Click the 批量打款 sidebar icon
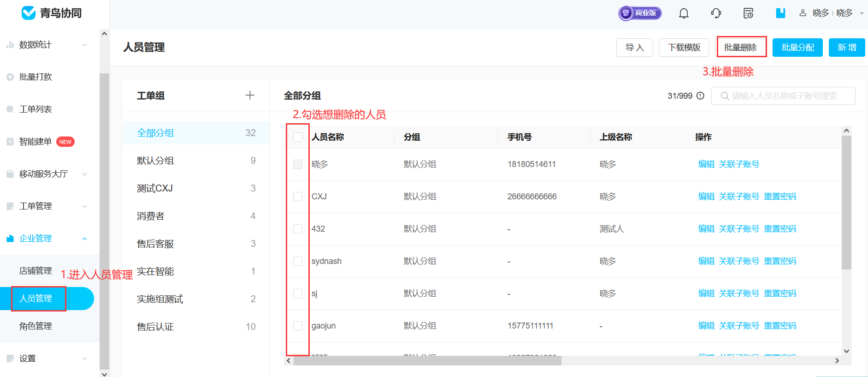Screen dimensions: 868x377 click(x=10, y=77)
